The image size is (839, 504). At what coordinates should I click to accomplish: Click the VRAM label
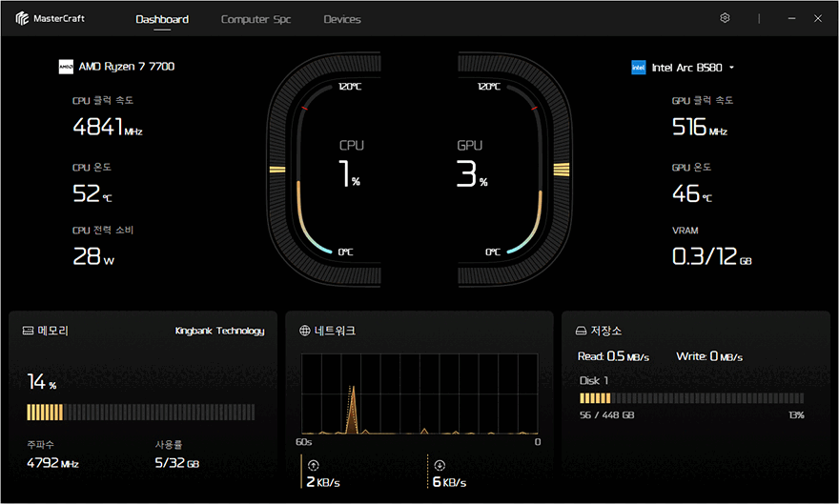685,231
